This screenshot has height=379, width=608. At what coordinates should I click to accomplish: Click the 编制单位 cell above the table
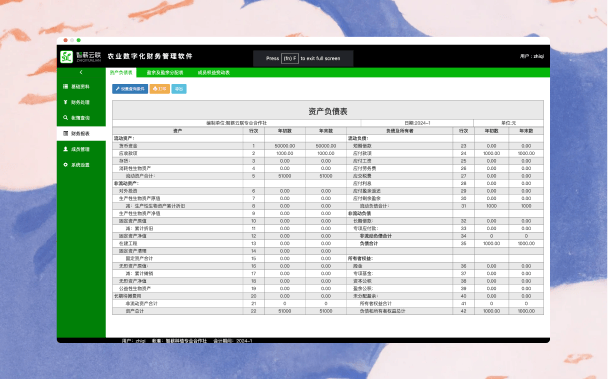[x=237, y=123]
